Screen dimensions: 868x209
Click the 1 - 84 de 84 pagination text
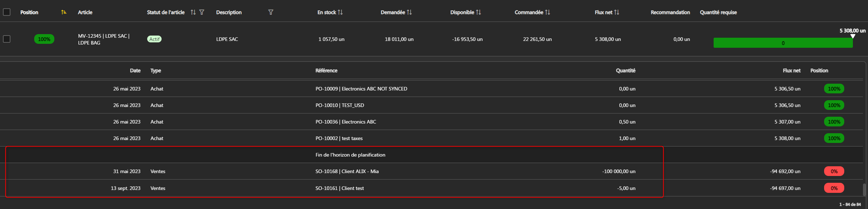[850, 204]
